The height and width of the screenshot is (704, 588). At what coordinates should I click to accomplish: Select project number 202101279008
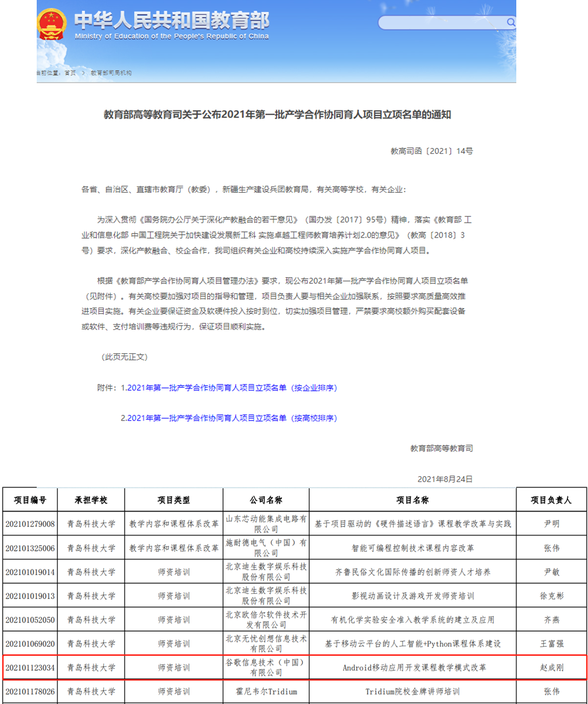pyautogui.click(x=30, y=524)
